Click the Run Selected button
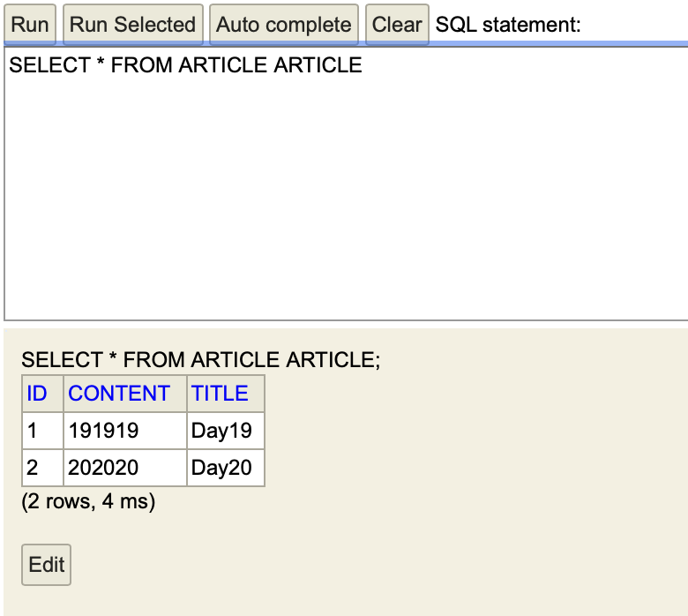Image resolution: width=688 pixels, height=616 pixels. (x=133, y=25)
